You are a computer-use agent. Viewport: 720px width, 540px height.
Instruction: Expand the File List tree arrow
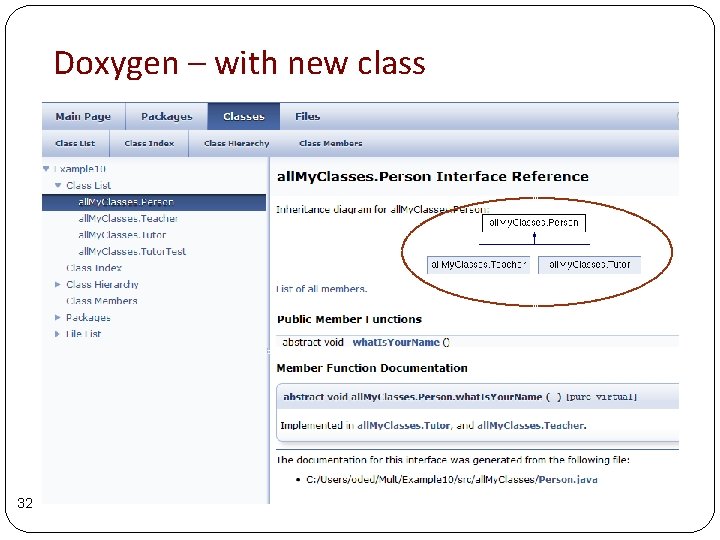point(57,334)
